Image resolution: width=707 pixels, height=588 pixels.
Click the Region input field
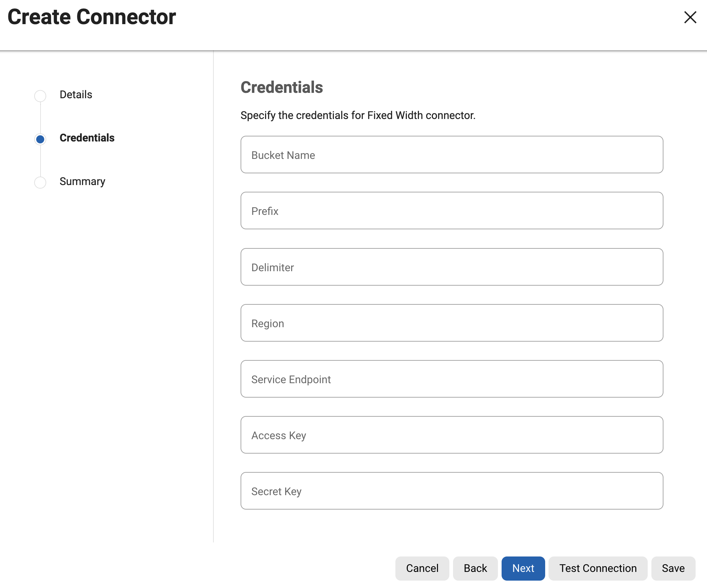click(x=451, y=323)
